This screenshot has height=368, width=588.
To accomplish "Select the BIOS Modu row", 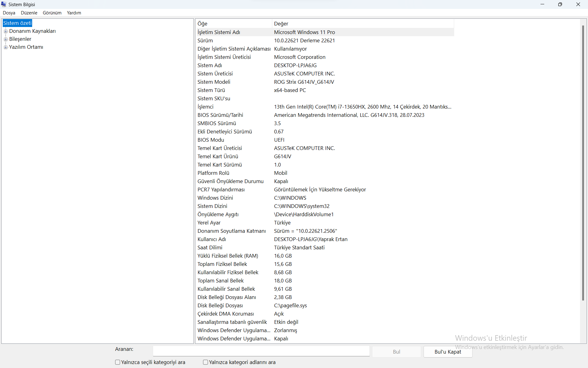I will (x=325, y=140).
